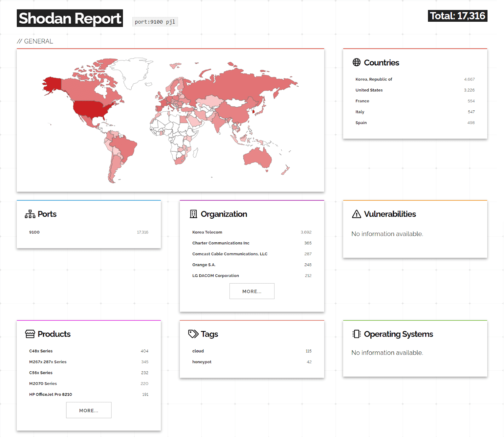Click the globe icon beside Countries

coord(356,62)
